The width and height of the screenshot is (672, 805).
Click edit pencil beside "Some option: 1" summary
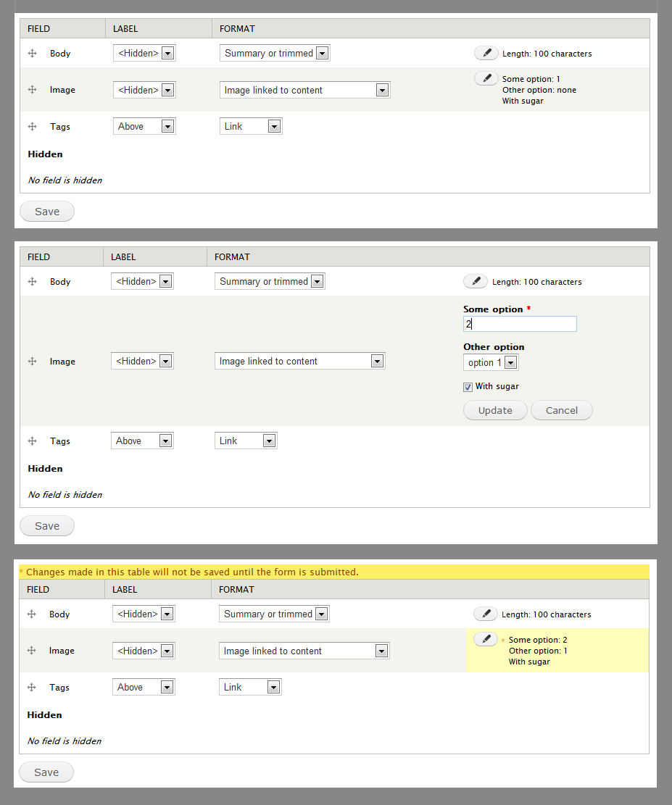click(486, 78)
